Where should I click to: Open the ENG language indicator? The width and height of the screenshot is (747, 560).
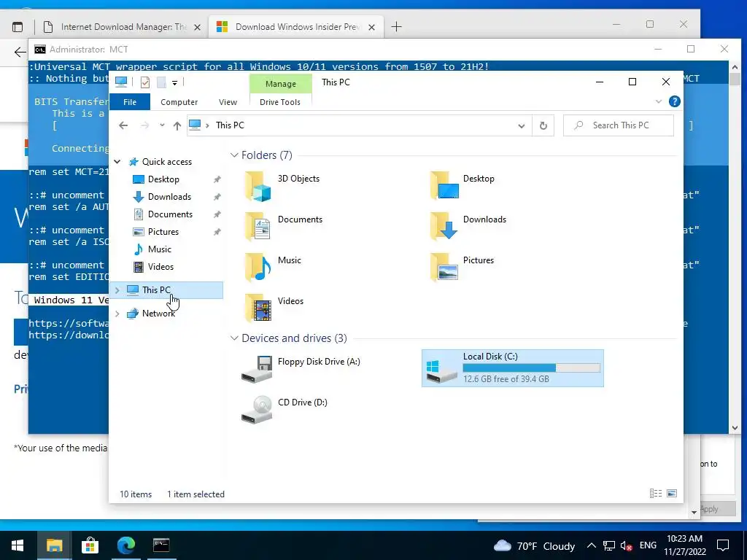pos(648,545)
